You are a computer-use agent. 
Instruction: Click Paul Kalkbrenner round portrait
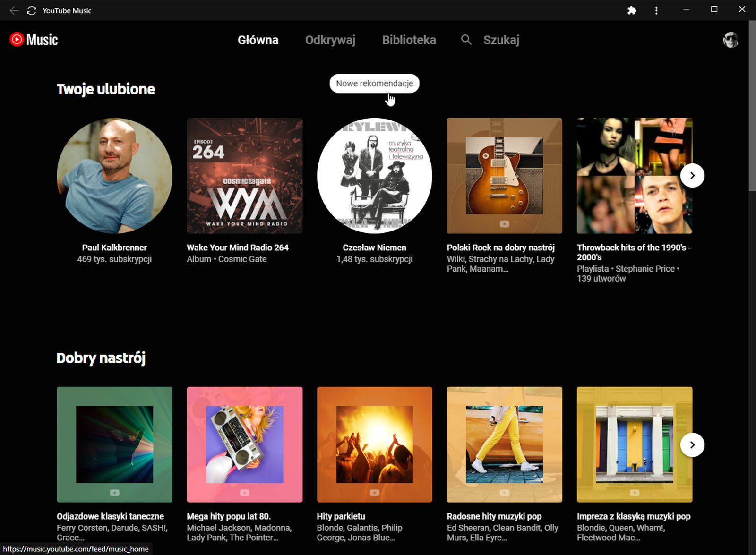coord(114,176)
